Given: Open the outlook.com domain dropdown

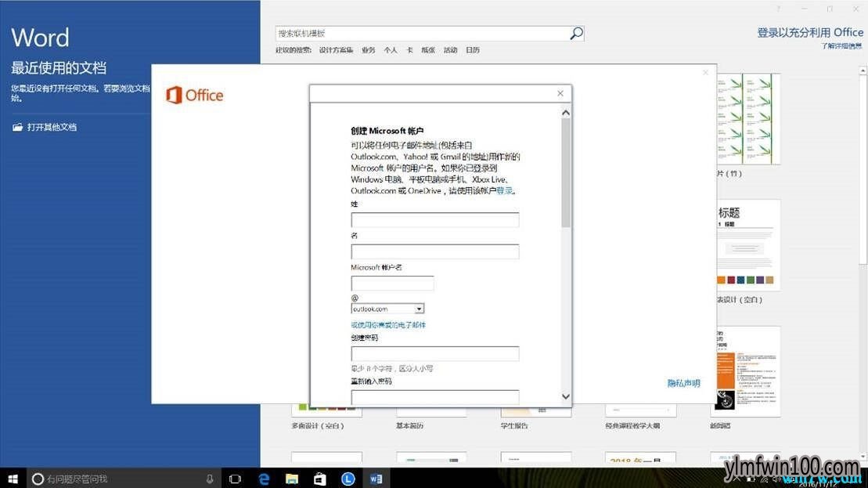Looking at the screenshot, I should coord(419,309).
